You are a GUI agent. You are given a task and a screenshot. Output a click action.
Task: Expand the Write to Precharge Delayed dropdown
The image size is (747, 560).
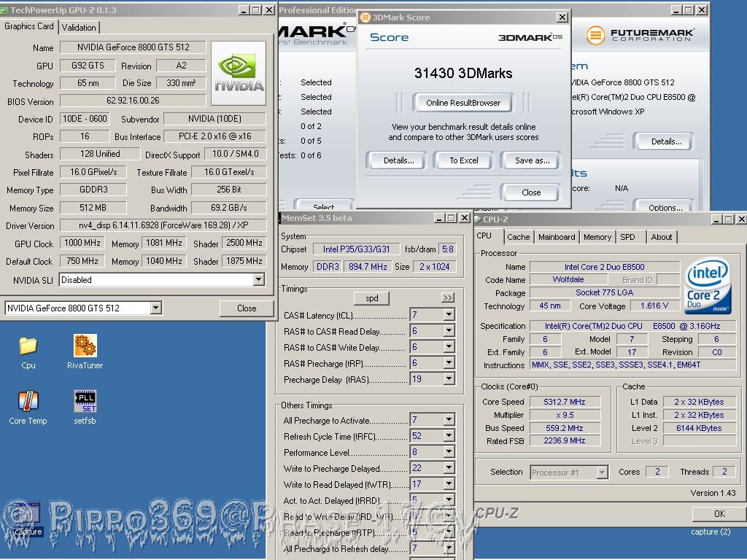click(449, 467)
